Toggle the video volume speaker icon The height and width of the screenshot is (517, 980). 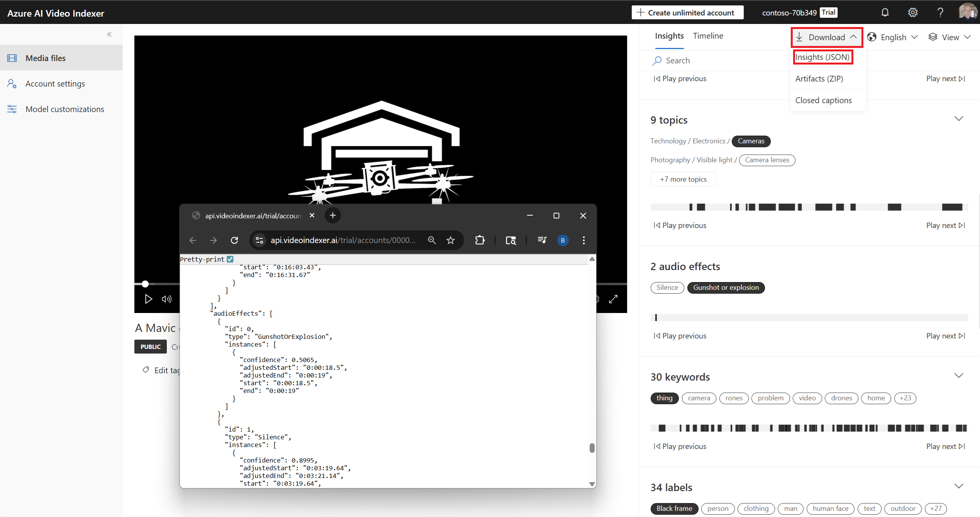click(167, 299)
